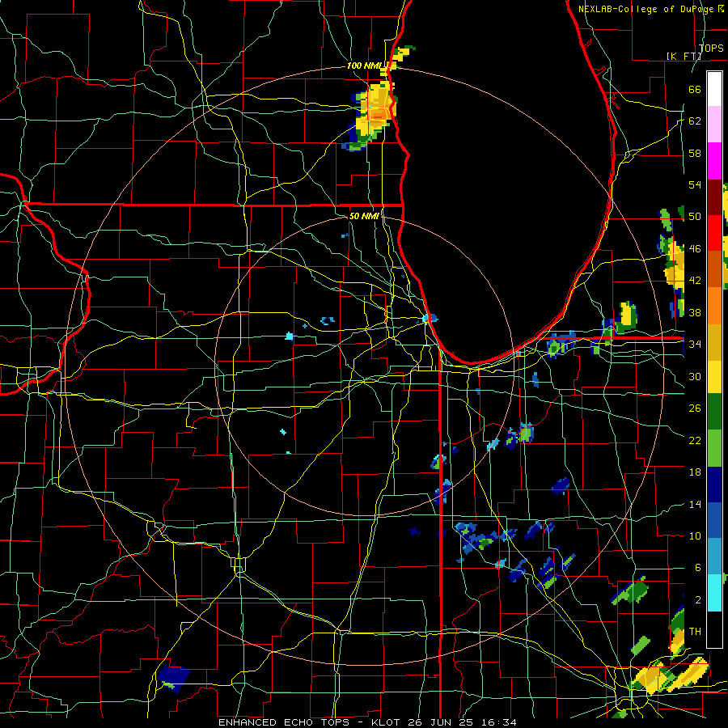This screenshot has width=728, height=728.
Task: Pick the cyan legend swatch near 2
Action: [x=714, y=593]
